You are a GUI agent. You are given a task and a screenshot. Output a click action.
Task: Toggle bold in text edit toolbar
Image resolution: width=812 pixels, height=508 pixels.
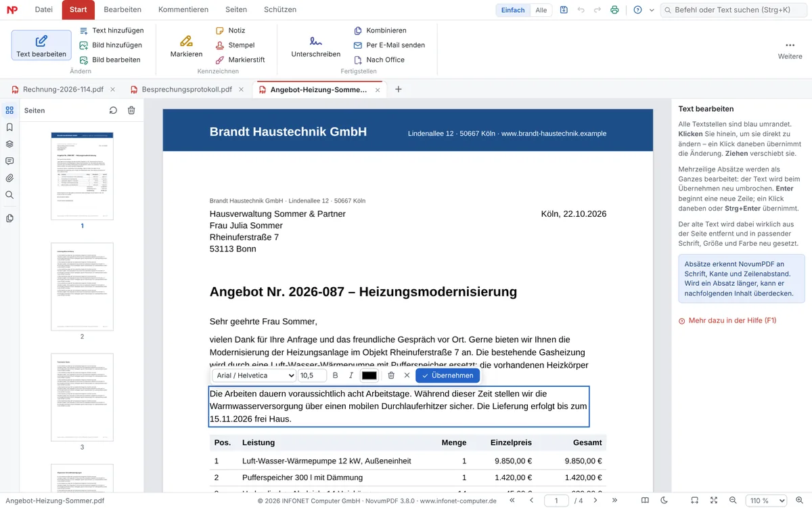(x=336, y=375)
